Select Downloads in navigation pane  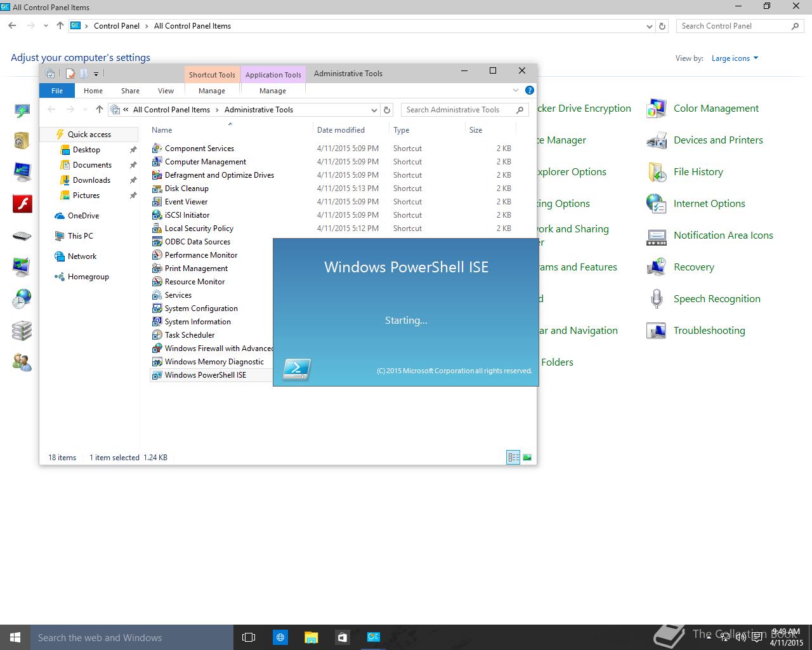[x=91, y=180]
